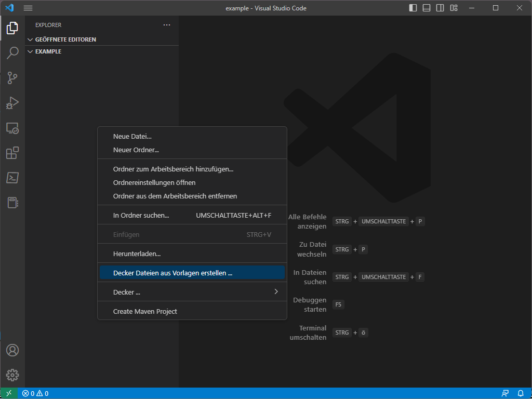The width and height of the screenshot is (532, 399).
Task: Select the Remote Explorer icon
Action: [12, 128]
